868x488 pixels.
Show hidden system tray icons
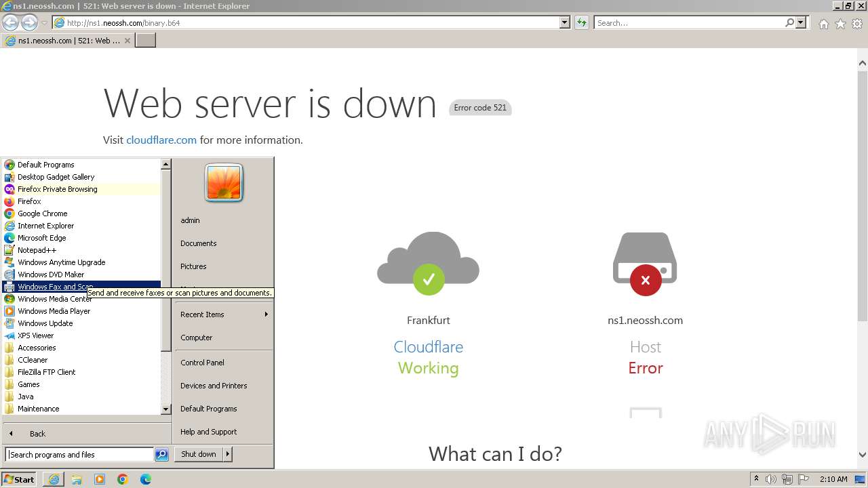[x=756, y=479]
